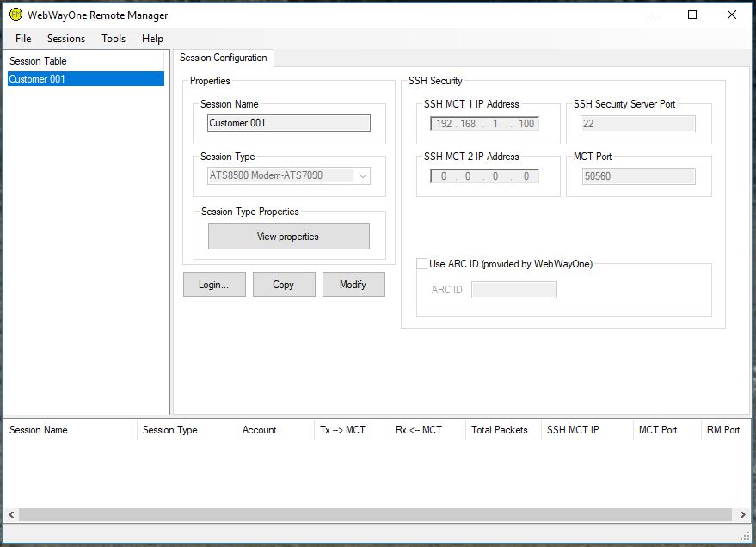Viewport: 756px width, 547px height.
Task: Open the Tools menu
Action: click(114, 39)
